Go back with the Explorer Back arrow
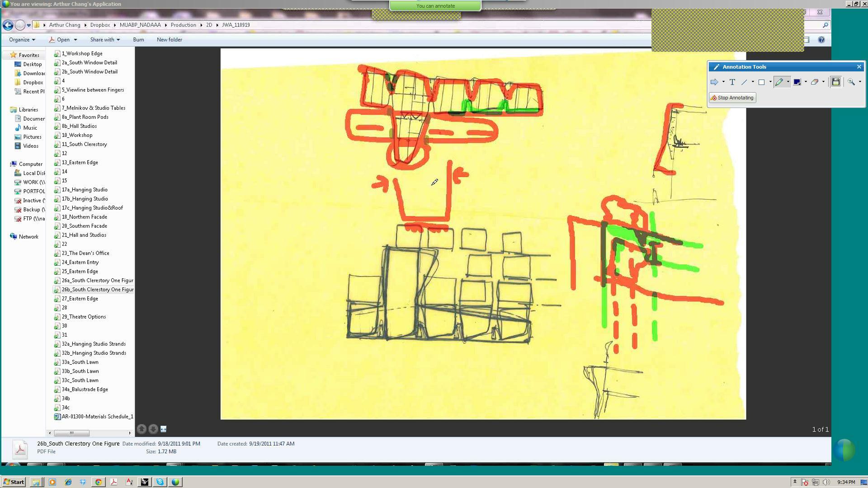 click(8, 25)
